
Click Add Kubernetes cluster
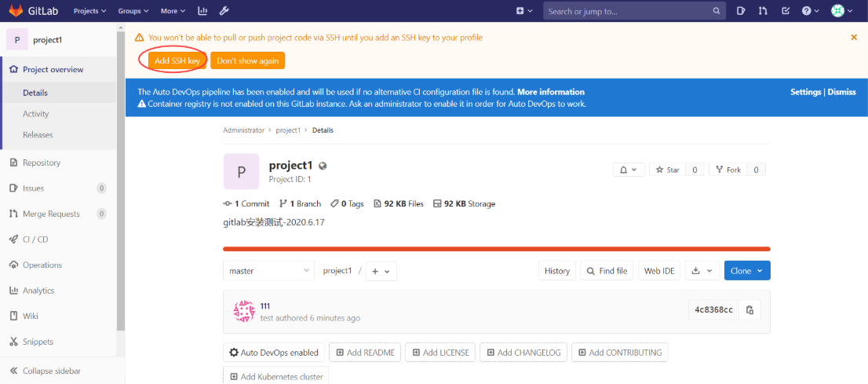(x=276, y=376)
